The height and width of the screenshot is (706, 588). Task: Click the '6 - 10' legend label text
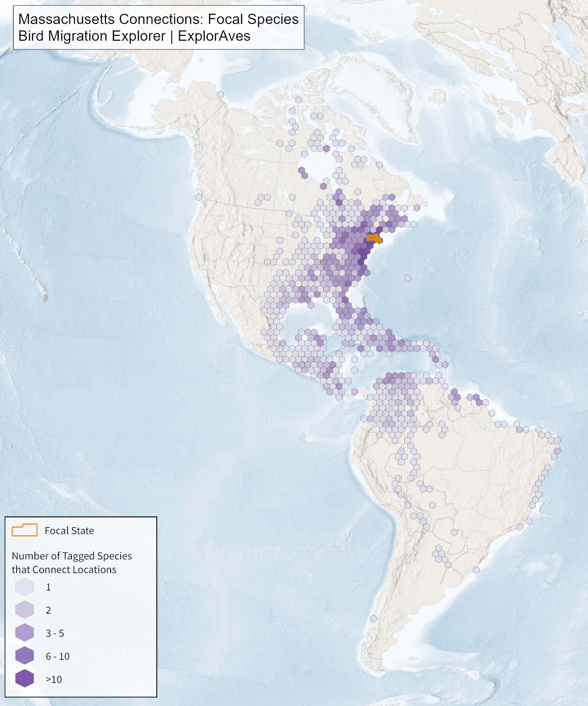[57, 656]
